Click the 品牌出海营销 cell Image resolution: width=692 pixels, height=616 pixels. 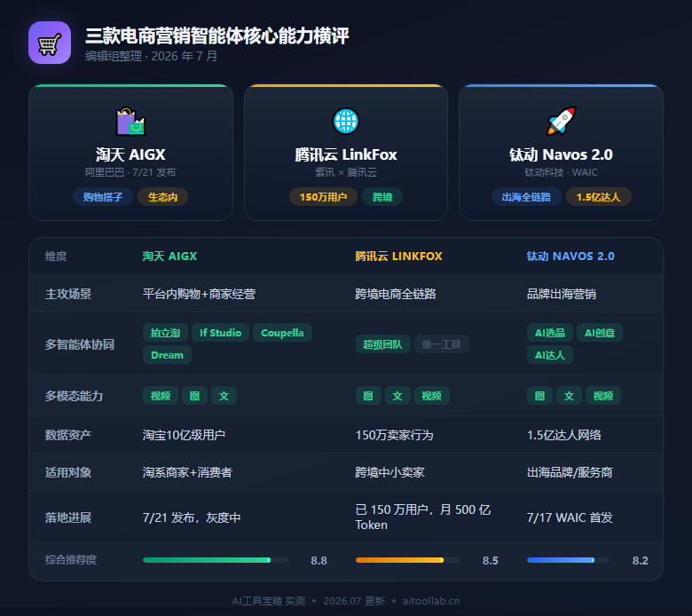coord(562,294)
